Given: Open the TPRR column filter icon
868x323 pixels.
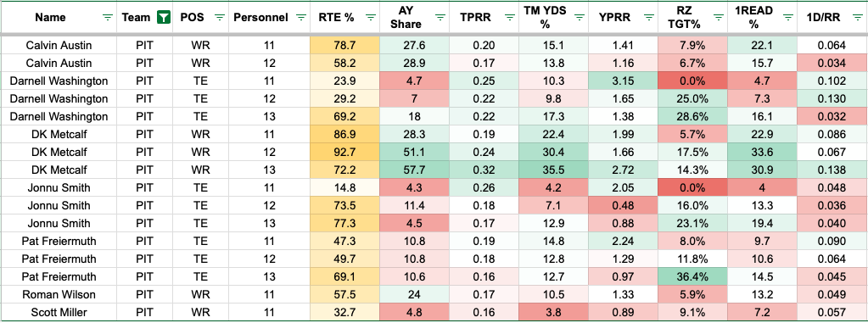Looking at the screenshot, I should click(510, 18).
